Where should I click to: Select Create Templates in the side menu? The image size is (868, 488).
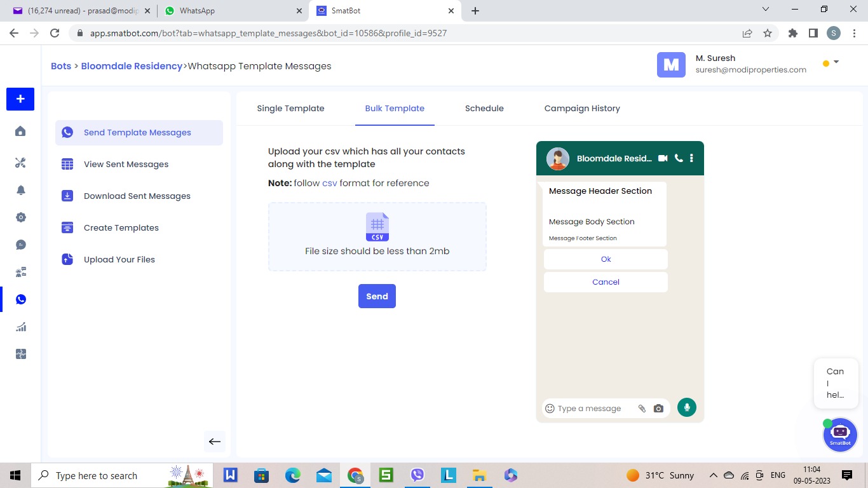pyautogui.click(x=121, y=227)
